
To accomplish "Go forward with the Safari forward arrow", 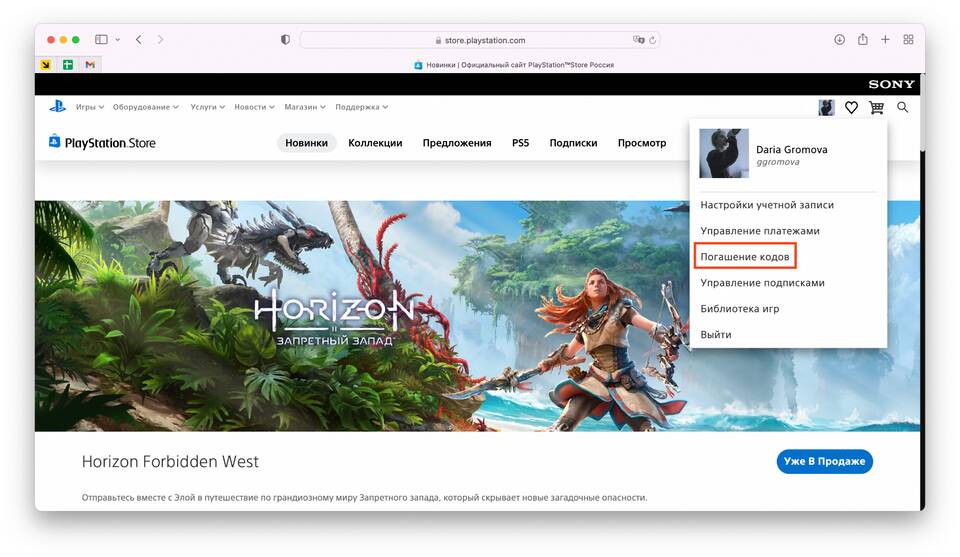I will pyautogui.click(x=160, y=39).
